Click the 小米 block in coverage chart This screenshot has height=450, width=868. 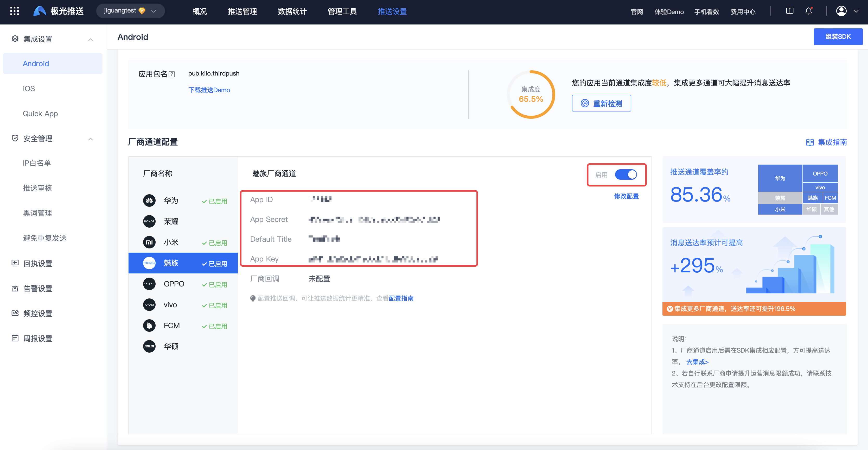(780, 209)
